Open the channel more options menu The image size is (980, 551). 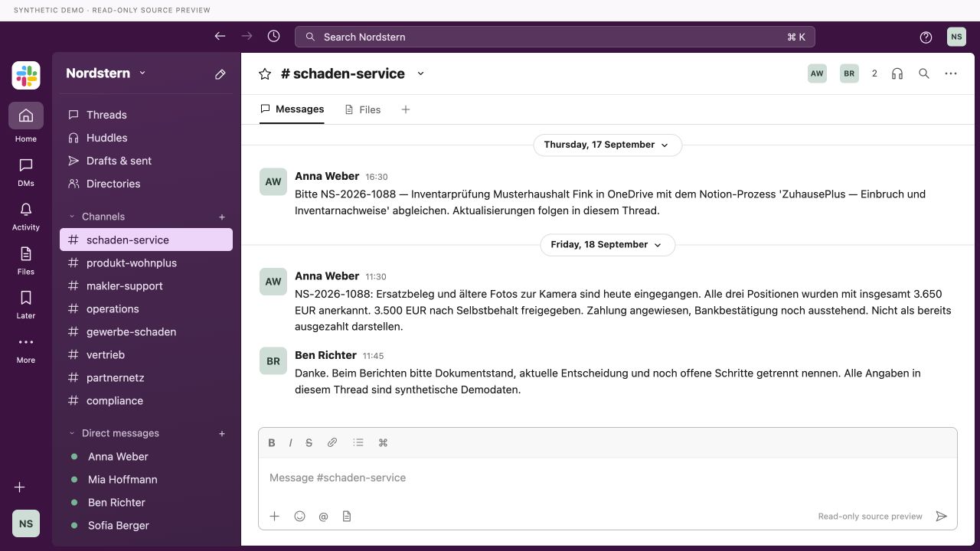pos(951,73)
